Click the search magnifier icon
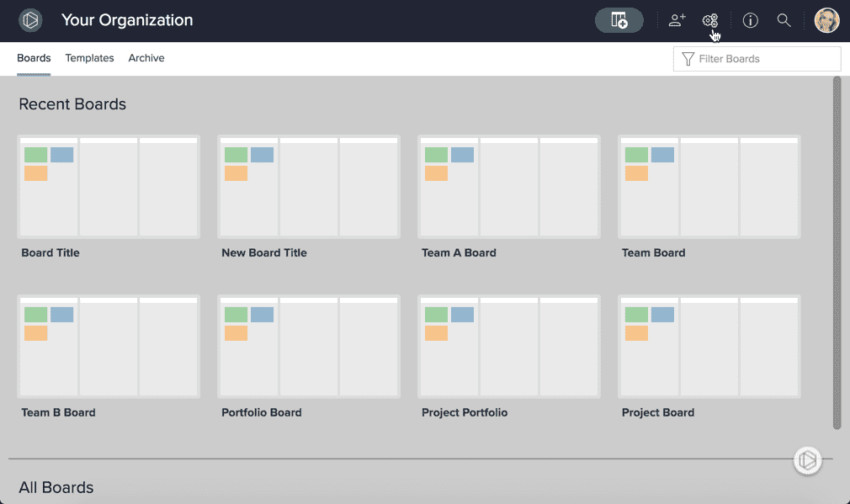850x504 pixels. click(x=784, y=20)
